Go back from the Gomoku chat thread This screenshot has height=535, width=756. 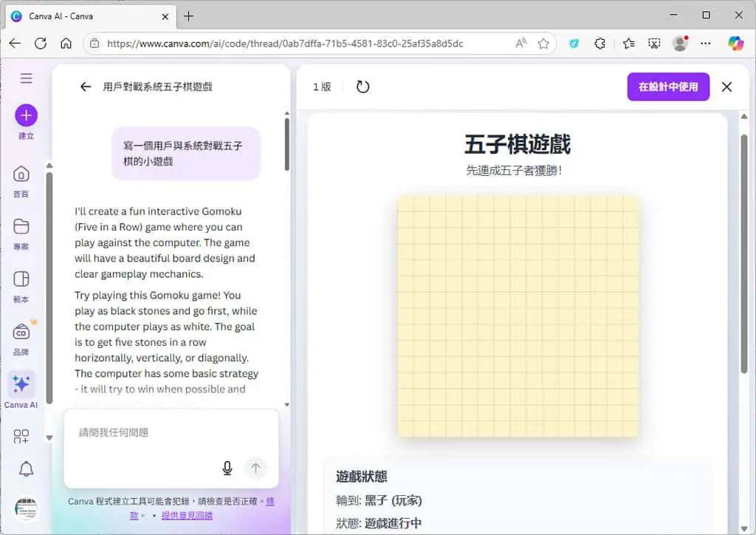pyautogui.click(x=86, y=87)
